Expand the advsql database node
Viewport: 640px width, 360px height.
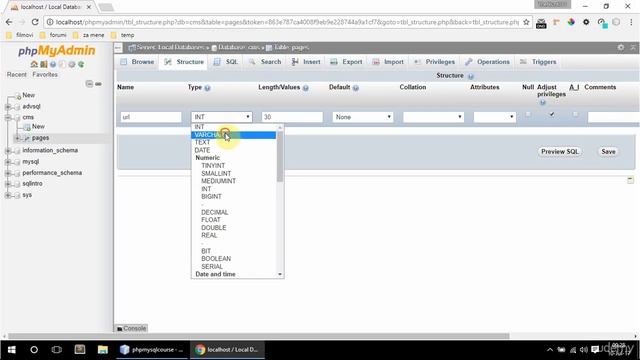pyautogui.click(x=8, y=107)
